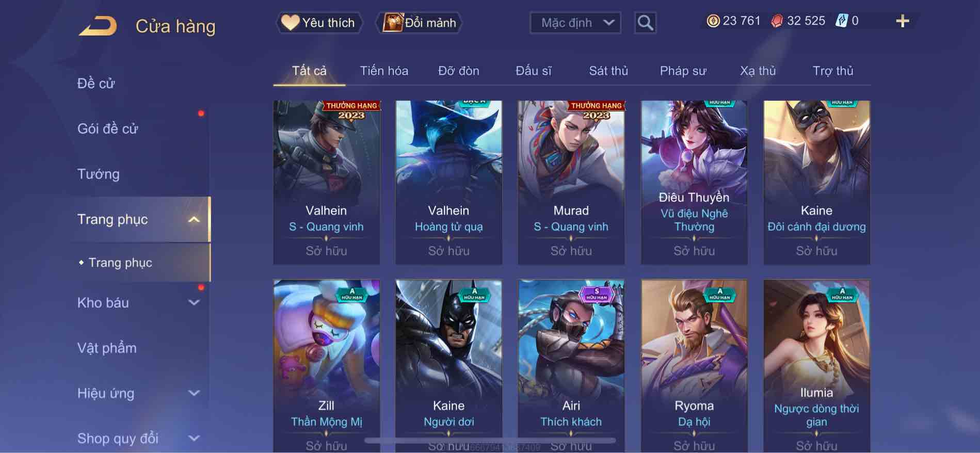Click the gold coin balance icon
The image size is (980, 453).
pos(713,21)
